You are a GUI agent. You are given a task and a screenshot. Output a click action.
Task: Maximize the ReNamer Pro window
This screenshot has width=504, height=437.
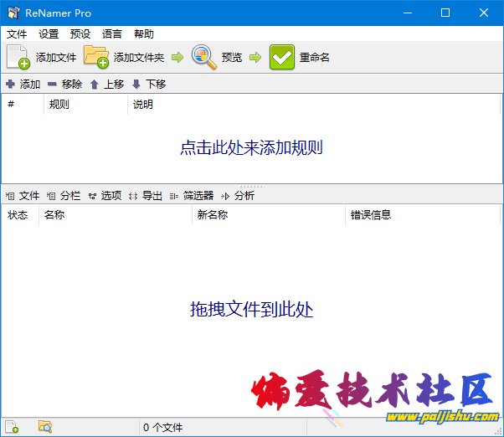tap(445, 13)
